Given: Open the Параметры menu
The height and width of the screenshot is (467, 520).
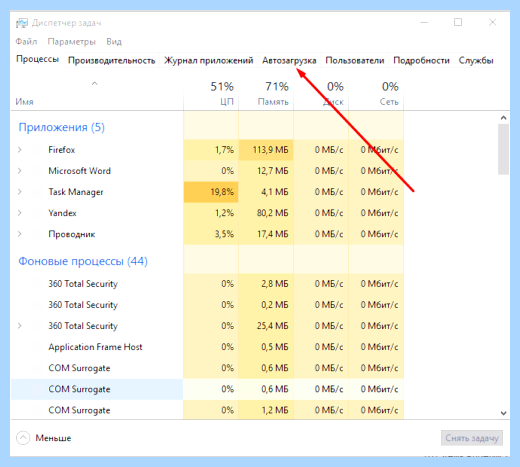Looking at the screenshot, I should click(71, 42).
